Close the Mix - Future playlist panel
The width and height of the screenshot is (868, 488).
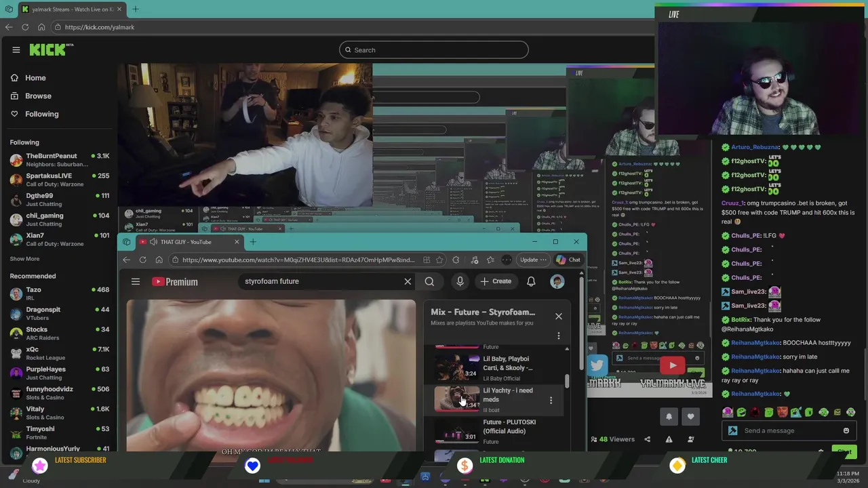(x=559, y=317)
